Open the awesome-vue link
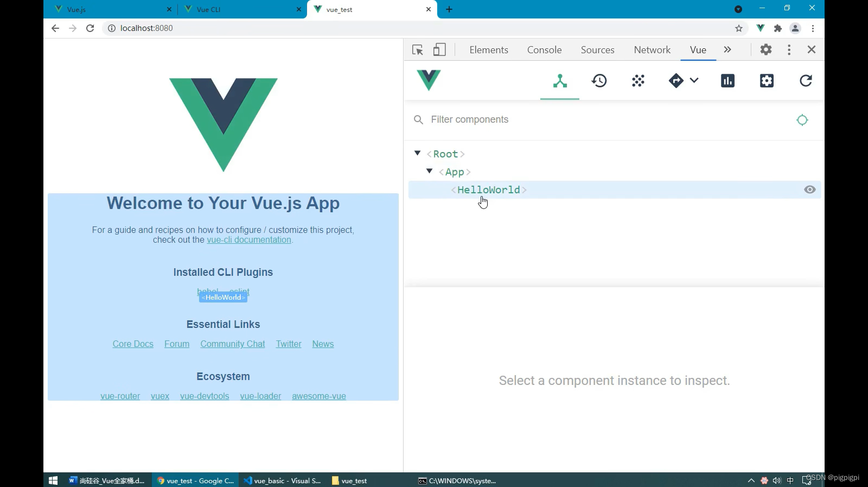 click(x=319, y=396)
